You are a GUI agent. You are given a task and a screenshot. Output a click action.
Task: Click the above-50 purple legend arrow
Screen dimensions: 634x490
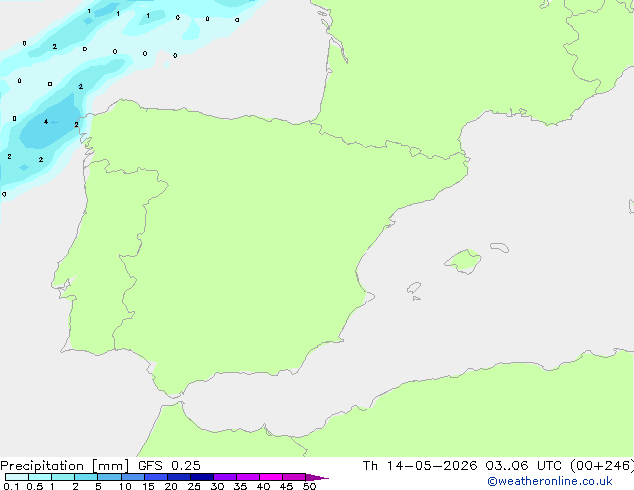point(317,477)
